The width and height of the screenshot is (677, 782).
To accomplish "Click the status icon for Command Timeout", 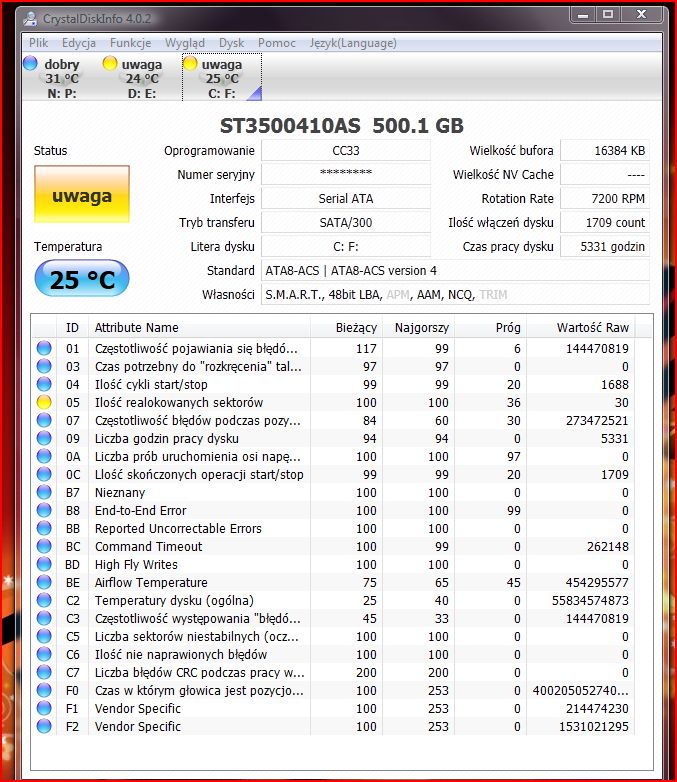I will pos(44,546).
